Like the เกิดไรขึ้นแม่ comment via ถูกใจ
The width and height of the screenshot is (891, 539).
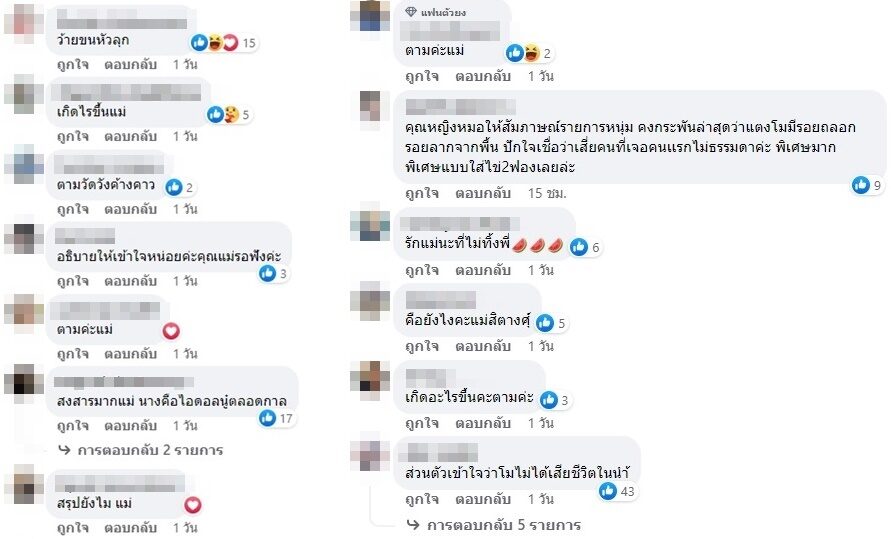click(73, 136)
